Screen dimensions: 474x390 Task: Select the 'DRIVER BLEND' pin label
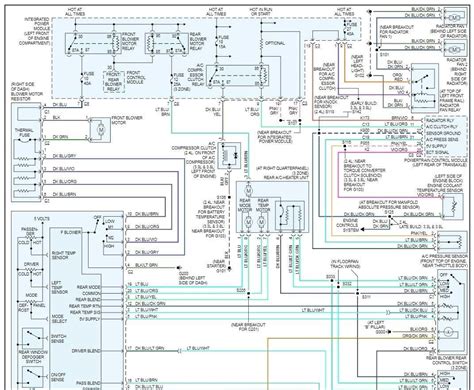point(86,351)
